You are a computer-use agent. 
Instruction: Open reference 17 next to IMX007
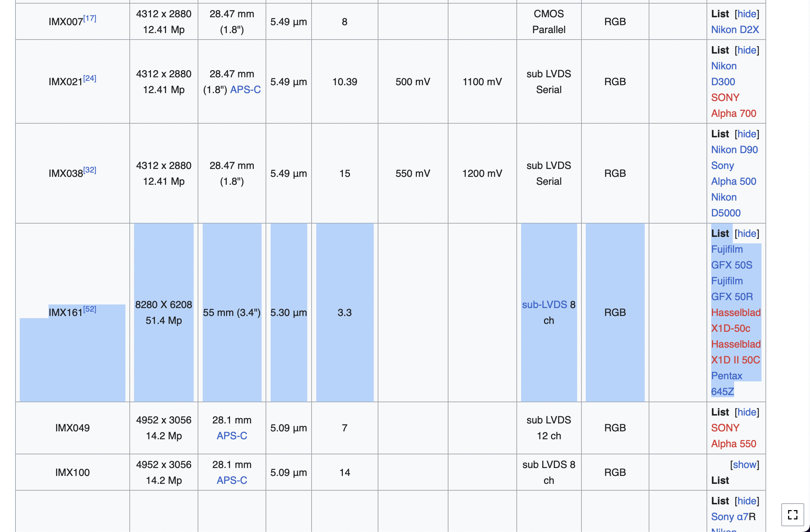coord(90,18)
